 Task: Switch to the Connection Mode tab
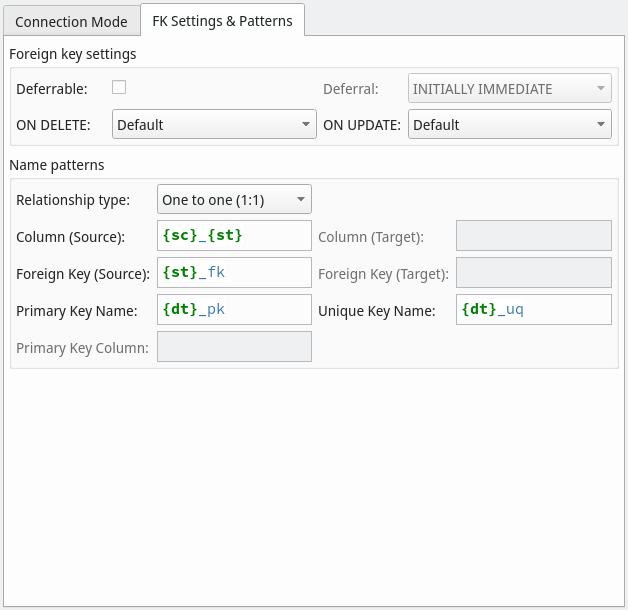[x=71, y=21]
